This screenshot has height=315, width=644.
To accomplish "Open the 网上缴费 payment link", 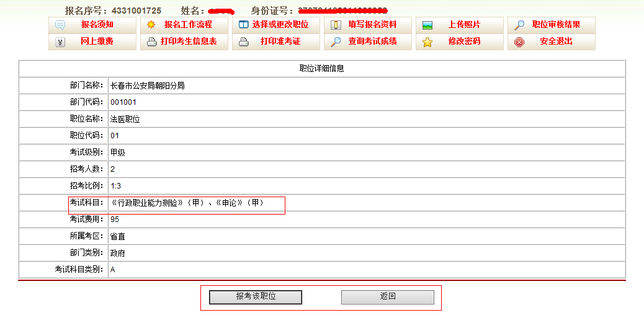I will click(97, 42).
